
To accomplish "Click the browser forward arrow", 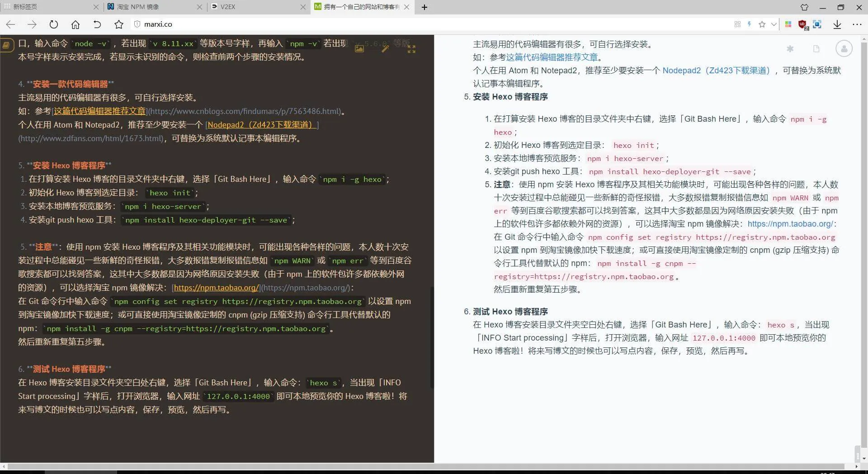I will click(x=32, y=24).
